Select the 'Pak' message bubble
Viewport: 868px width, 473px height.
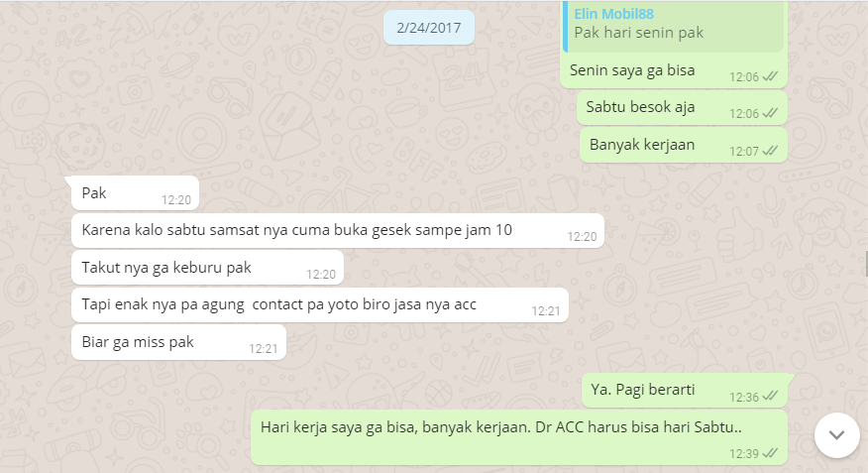[135, 192]
